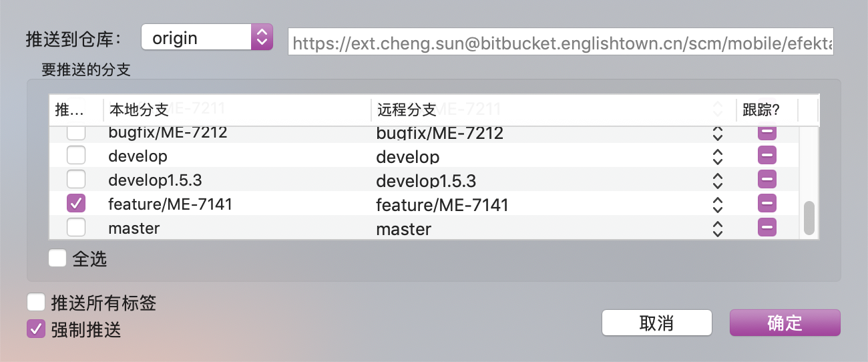Viewport: 868px width, 362px height.
Task: Enable push for develop1.5.3 branch
Action: (76, 179)
